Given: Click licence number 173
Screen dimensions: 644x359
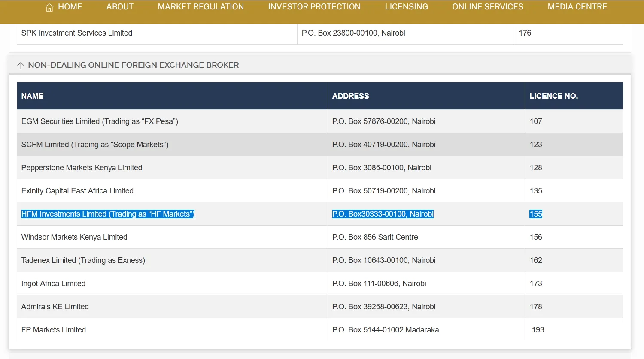Looking at the screenshot, I should pos(536,284).
